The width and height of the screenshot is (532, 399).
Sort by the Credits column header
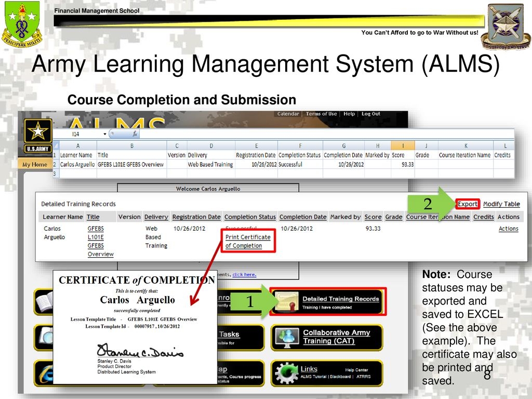tap(484, 217)
